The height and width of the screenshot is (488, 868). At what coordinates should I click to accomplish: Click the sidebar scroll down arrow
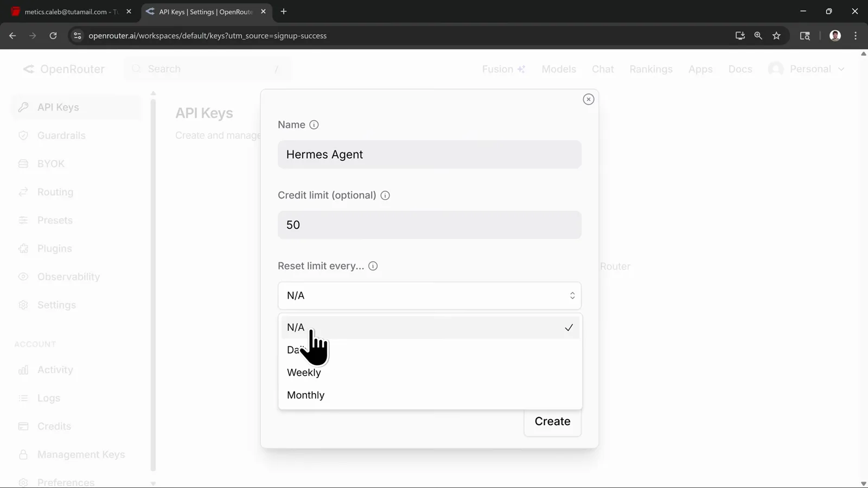pos(153,483)
